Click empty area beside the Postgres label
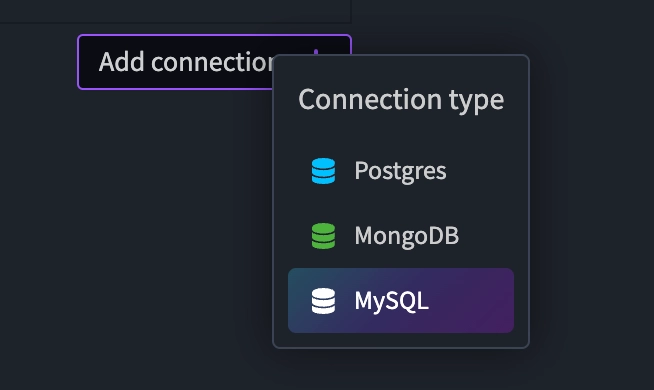This screenshot has width=654, height=390. [480, 171]
